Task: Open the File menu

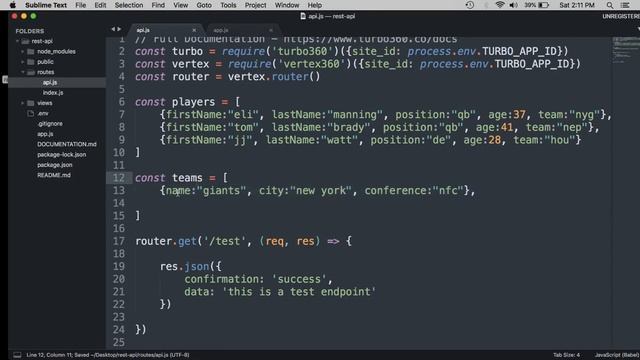Action: tap(80, 5)
